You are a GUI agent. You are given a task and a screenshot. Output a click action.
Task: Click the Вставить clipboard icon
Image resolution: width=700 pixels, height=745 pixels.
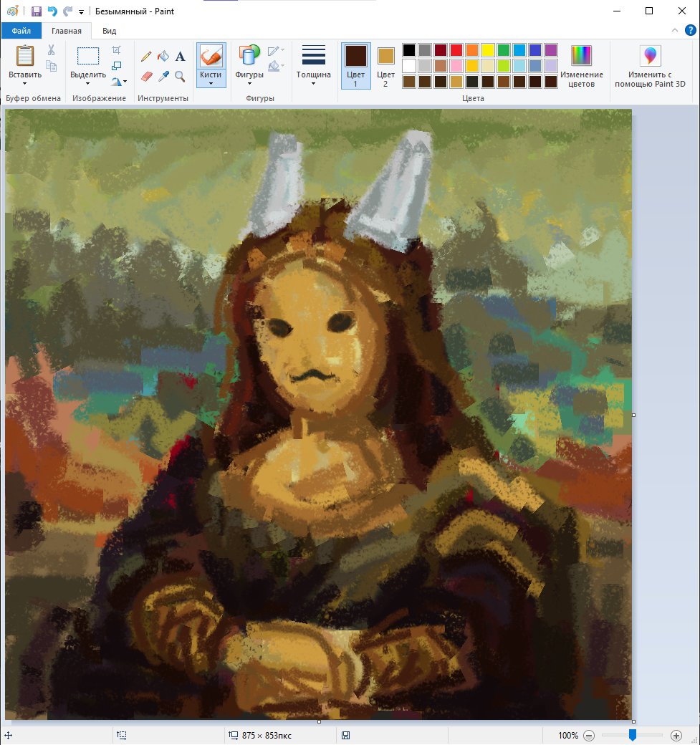point(24,56)
